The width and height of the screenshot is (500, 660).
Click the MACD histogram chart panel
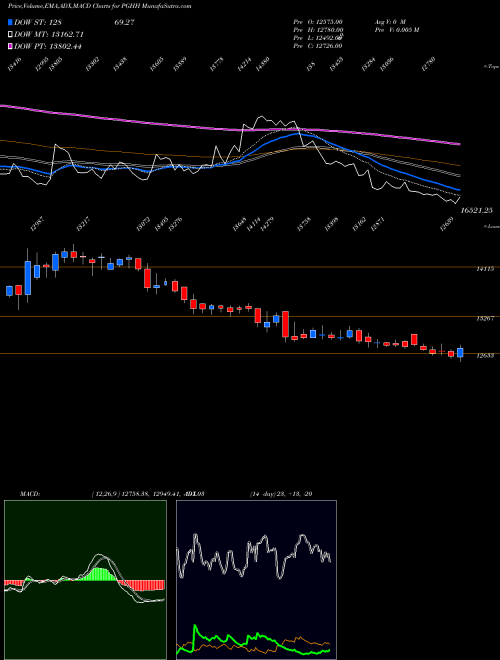click(85, 580)
